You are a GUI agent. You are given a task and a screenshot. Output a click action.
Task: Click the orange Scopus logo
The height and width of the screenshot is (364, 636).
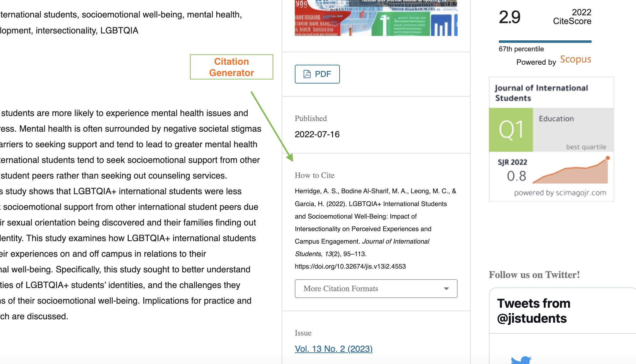(x=575, y=59)
